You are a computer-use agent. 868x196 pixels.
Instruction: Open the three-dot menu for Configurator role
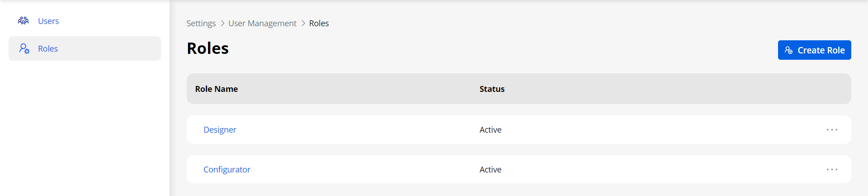coord(832,170)
